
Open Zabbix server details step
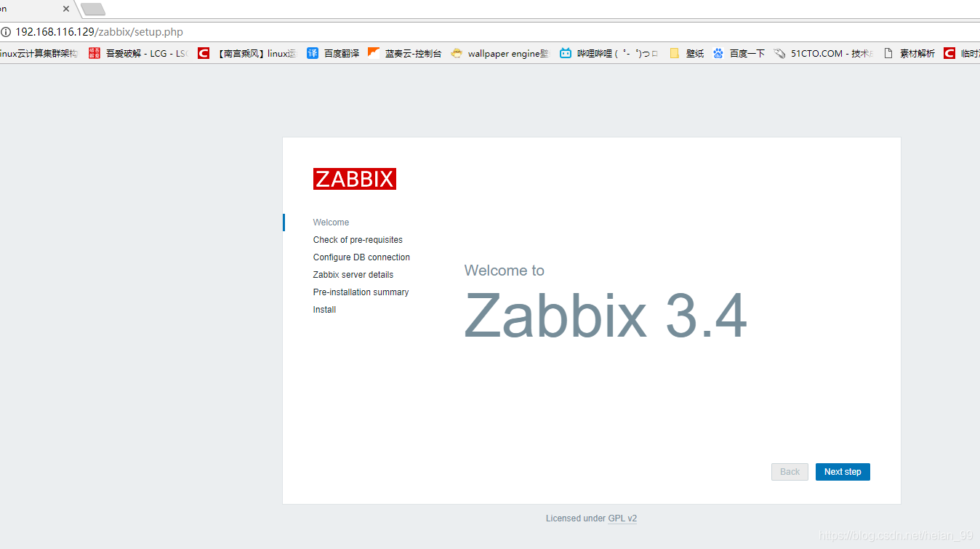coord(353,275)
